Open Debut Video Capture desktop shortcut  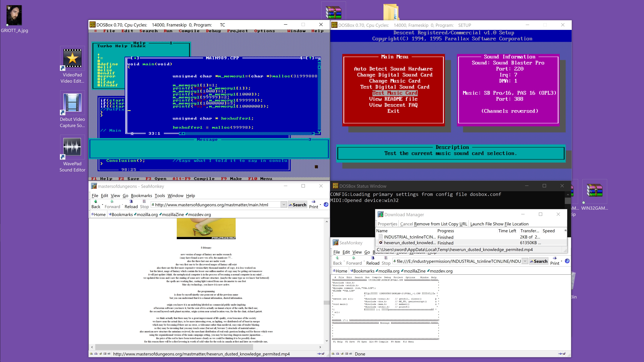click(72, 103)
